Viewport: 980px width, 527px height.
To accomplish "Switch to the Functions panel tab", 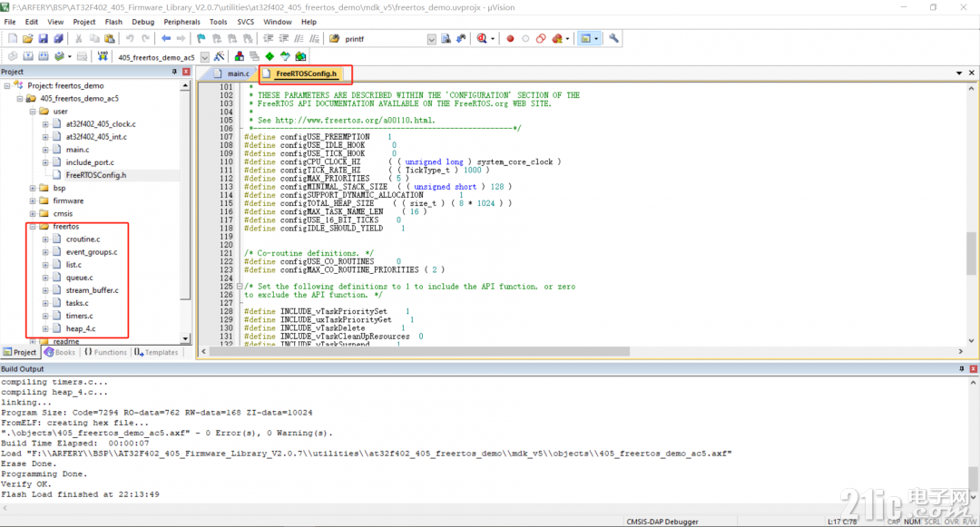I will [105, 353].
